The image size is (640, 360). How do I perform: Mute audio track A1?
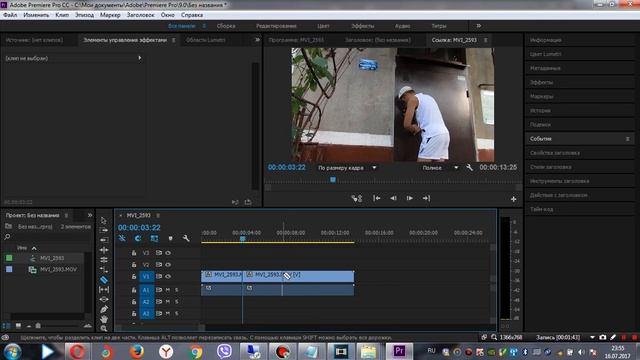(168, 290)
